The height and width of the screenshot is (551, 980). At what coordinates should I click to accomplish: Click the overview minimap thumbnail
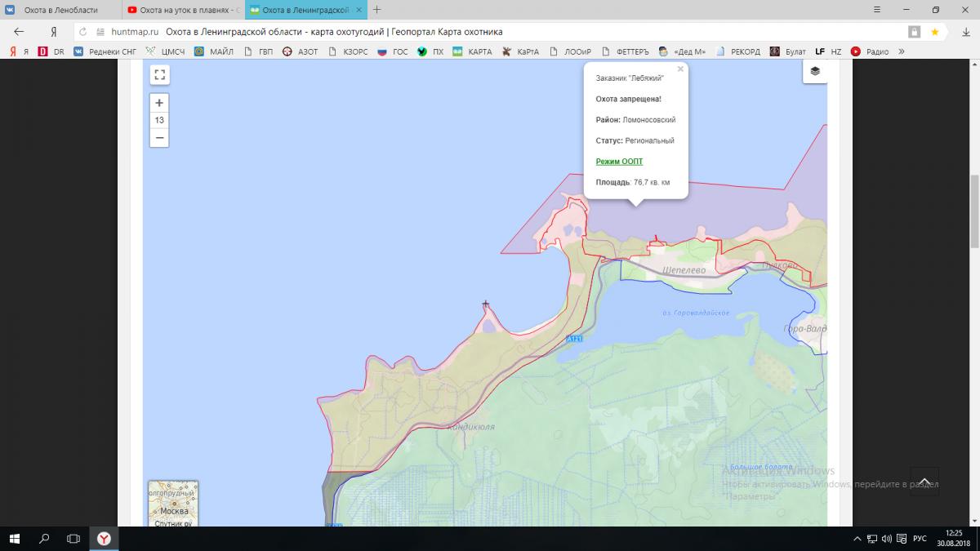tap(173, 504)
